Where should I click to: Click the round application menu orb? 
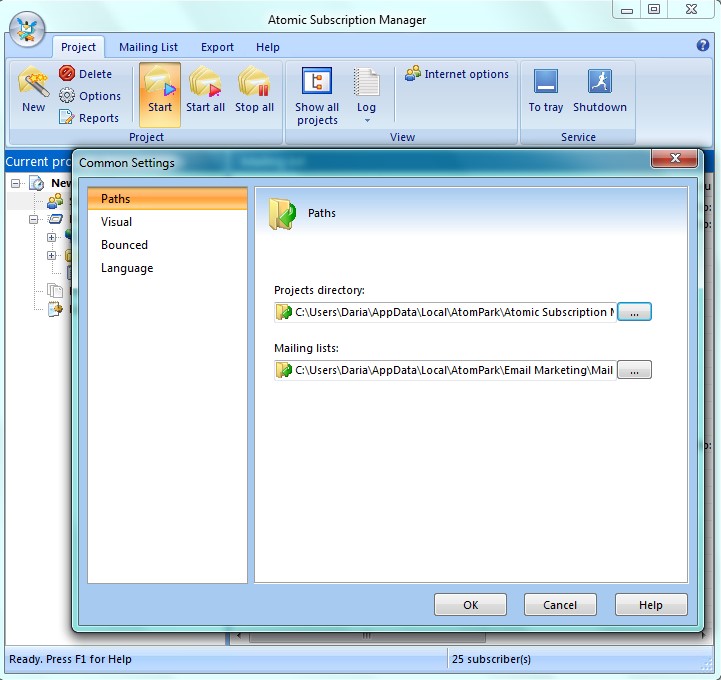point(27,29)
